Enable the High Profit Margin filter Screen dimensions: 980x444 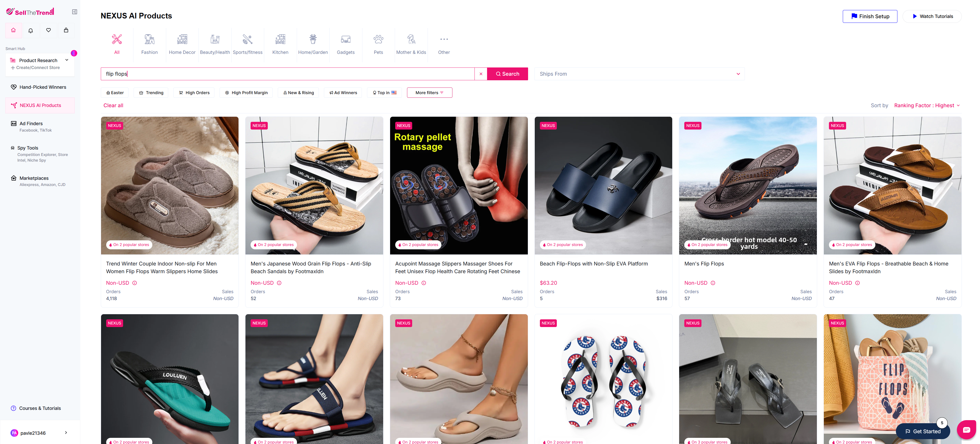coord(246,92)
